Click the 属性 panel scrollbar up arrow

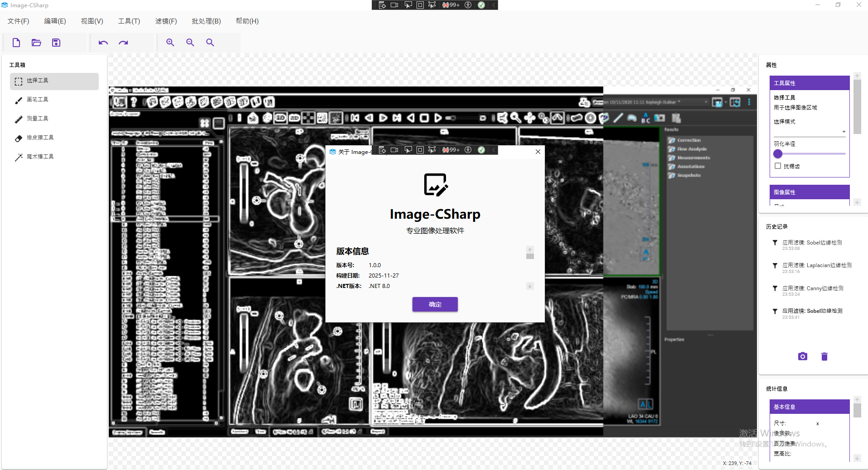tap(857, 76)
